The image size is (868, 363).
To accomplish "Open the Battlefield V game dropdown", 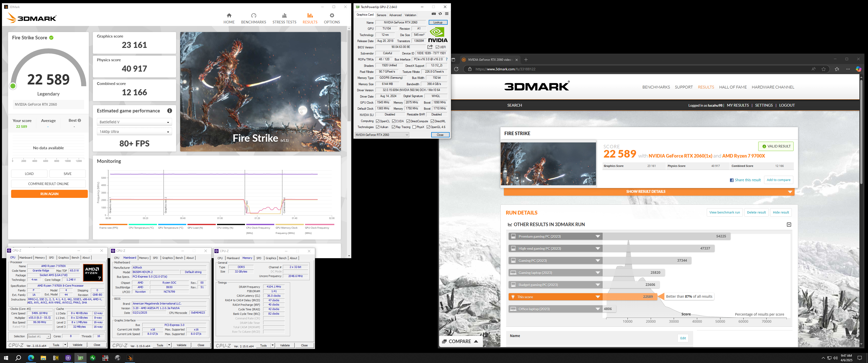I will click(x=134, y=122).
